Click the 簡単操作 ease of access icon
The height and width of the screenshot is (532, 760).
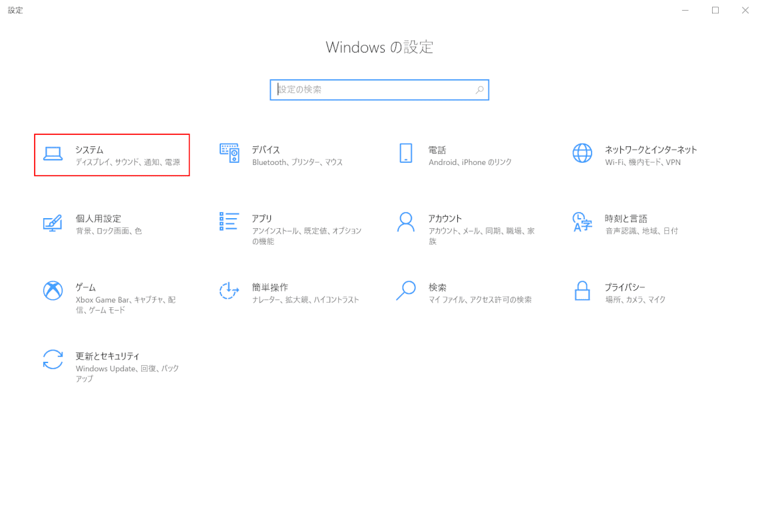coord(229,291)
